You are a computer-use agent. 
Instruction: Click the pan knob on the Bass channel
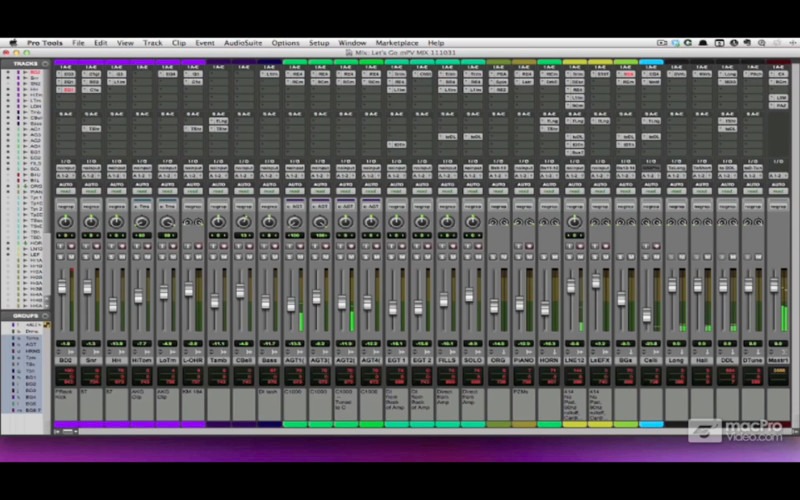coord(269,222)
